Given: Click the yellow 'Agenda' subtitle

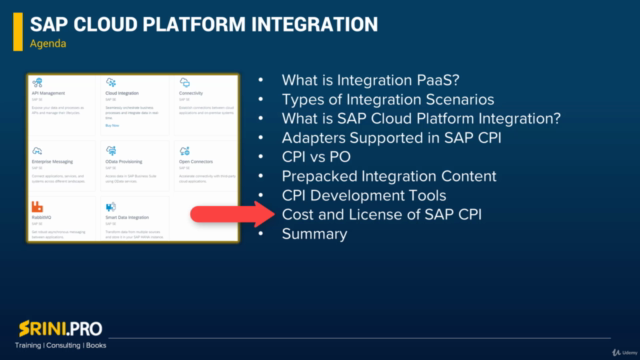Looking at the screenshot, I should 48,43.
